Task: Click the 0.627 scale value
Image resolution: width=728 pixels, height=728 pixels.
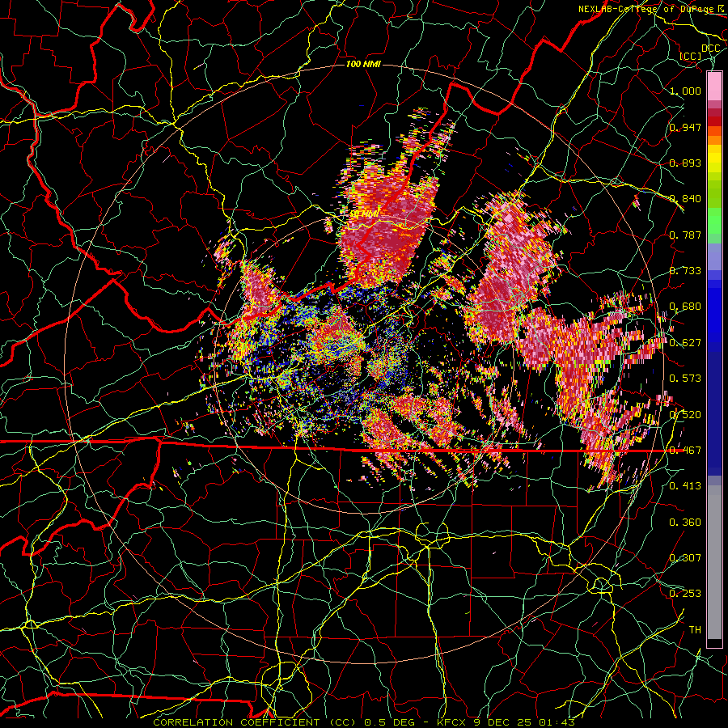Action: pos(685,343)
